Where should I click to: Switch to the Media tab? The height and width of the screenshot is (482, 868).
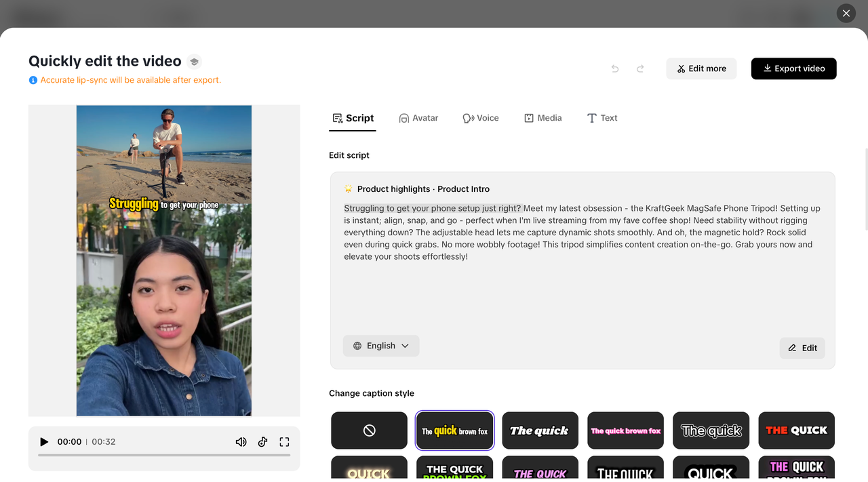(543, 117)
